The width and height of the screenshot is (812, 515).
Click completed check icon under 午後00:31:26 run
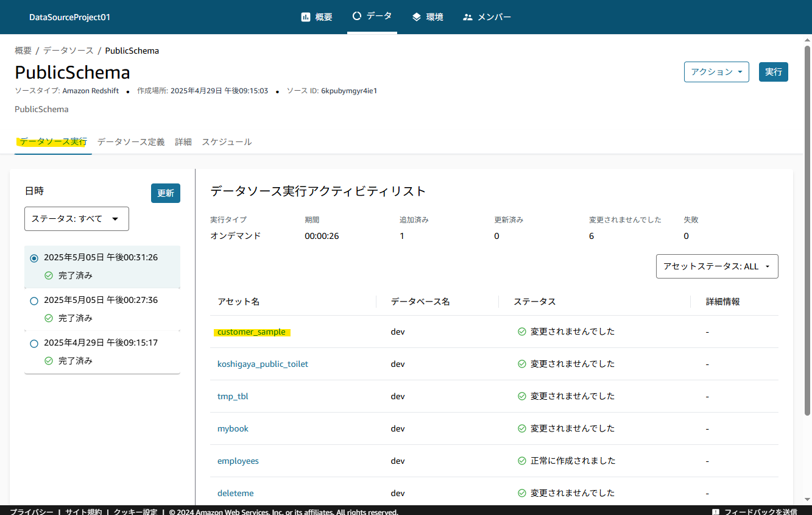tap(49, 275)
